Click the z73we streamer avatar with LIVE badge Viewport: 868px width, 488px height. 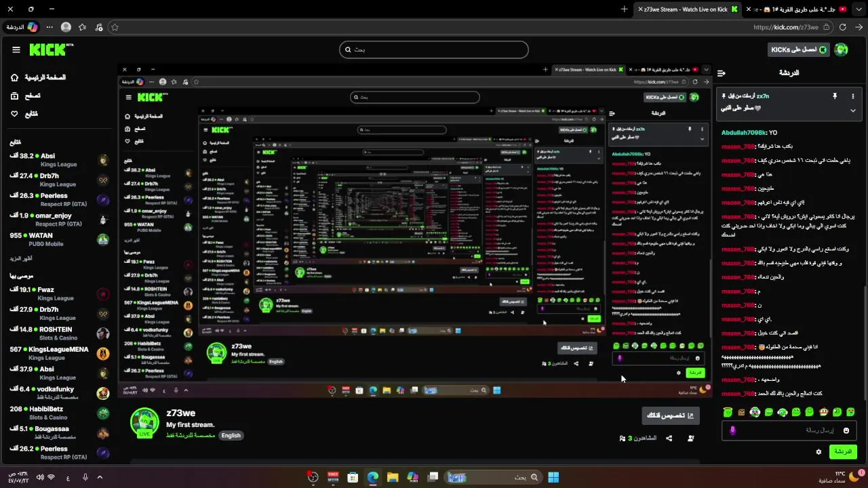(144, 423)
